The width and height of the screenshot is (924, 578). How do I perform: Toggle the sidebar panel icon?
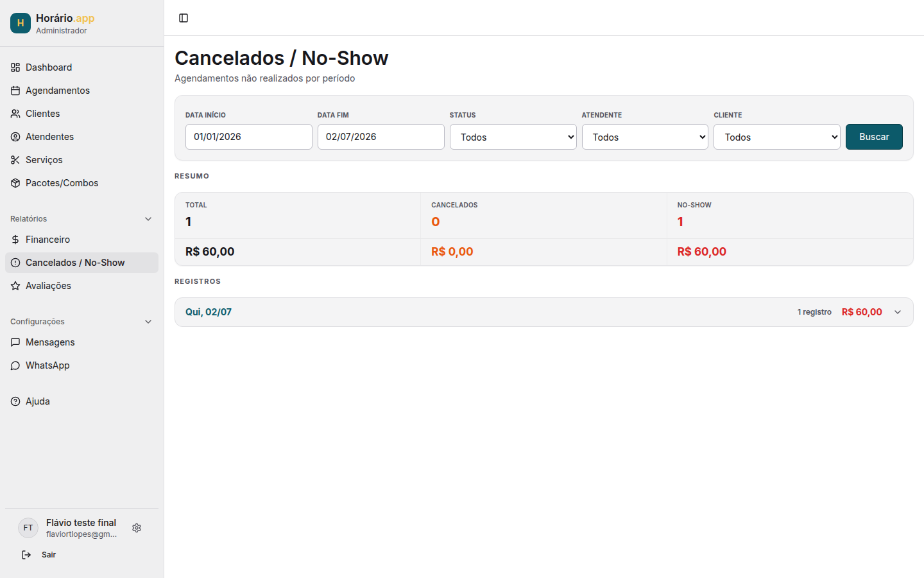pos(184,18)
